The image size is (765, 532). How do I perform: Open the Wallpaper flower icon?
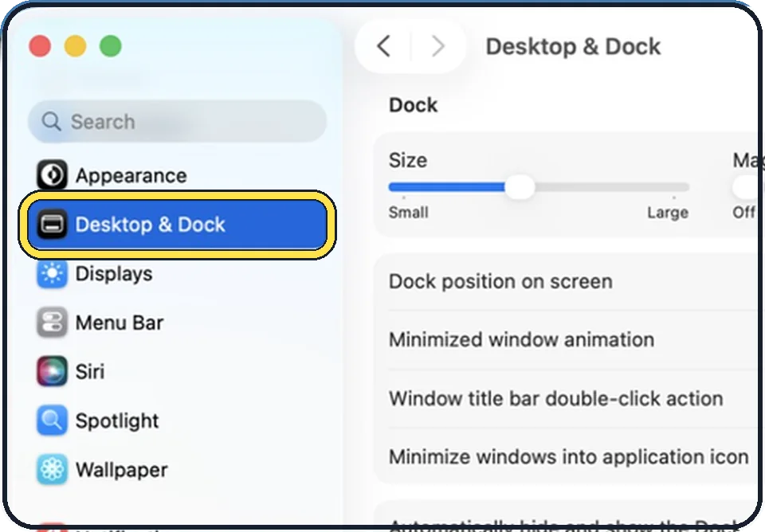53,470
